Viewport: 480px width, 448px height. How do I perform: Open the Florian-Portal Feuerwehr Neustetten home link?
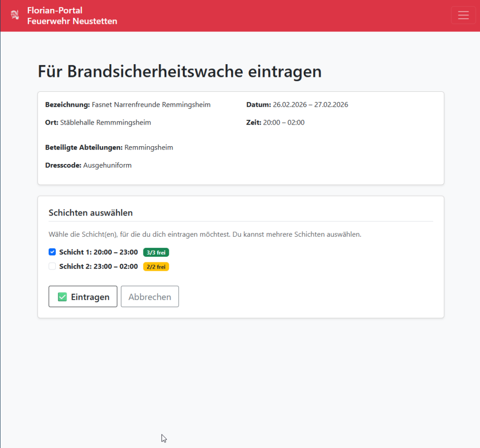(72, 15)
